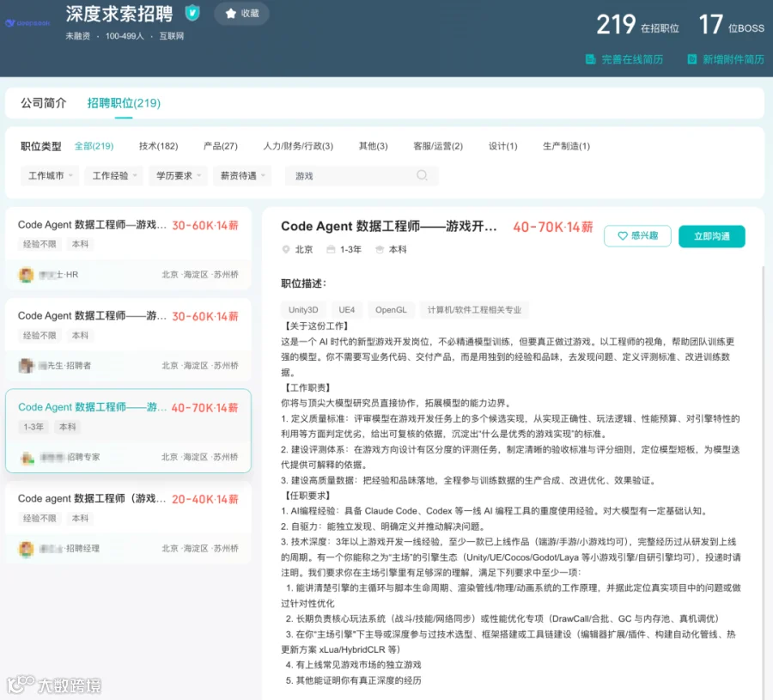This screenshot has height=700, width=773.
Task: Click the graduation cap icon next to 本科
Action: (379, 249)
